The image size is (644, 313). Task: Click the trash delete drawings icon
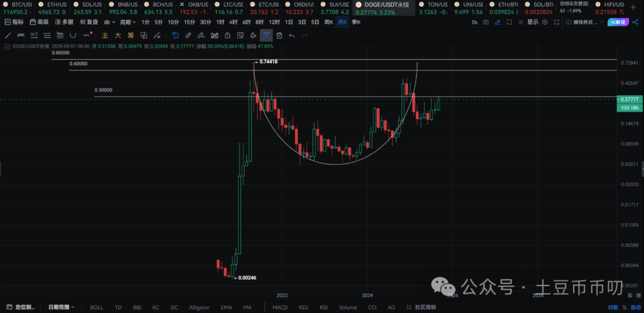[x=279, y=35]
